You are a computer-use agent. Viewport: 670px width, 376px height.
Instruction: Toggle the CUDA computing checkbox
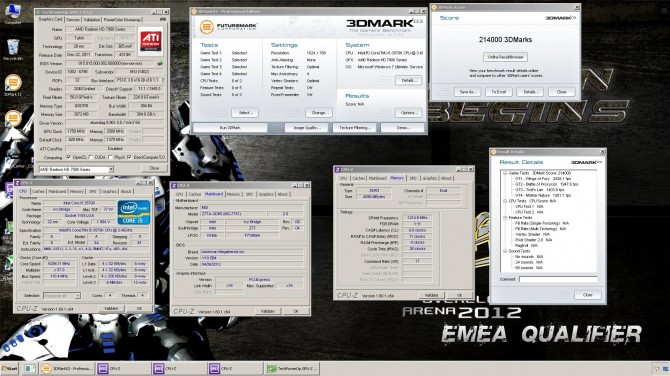coord(91,157)
